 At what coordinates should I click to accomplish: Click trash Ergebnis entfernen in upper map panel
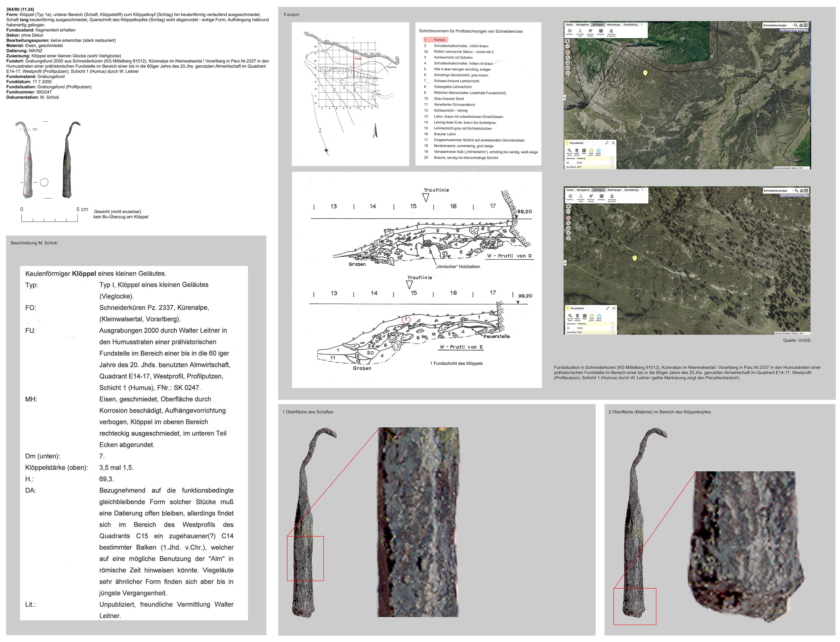point(577,151)
